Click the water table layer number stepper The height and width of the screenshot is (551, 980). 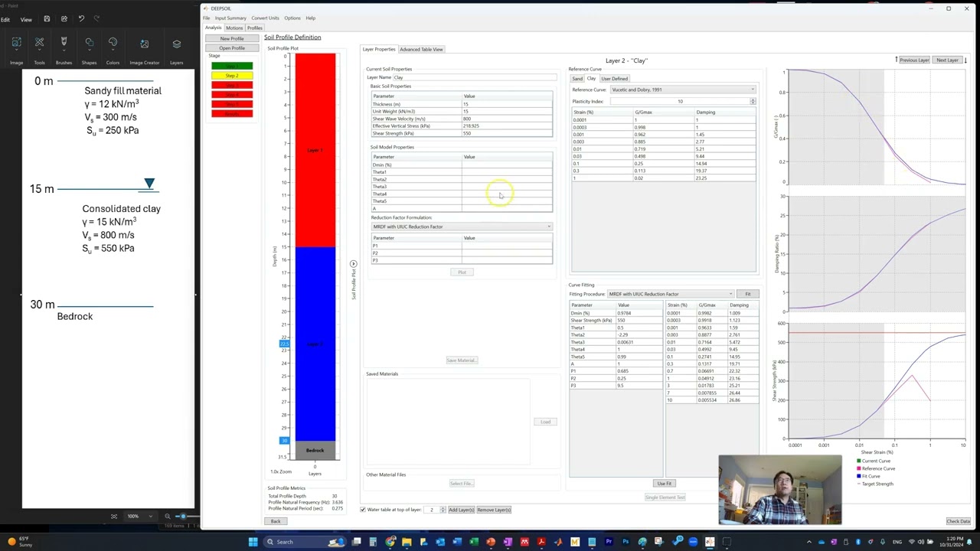click(x=442, y=510)
